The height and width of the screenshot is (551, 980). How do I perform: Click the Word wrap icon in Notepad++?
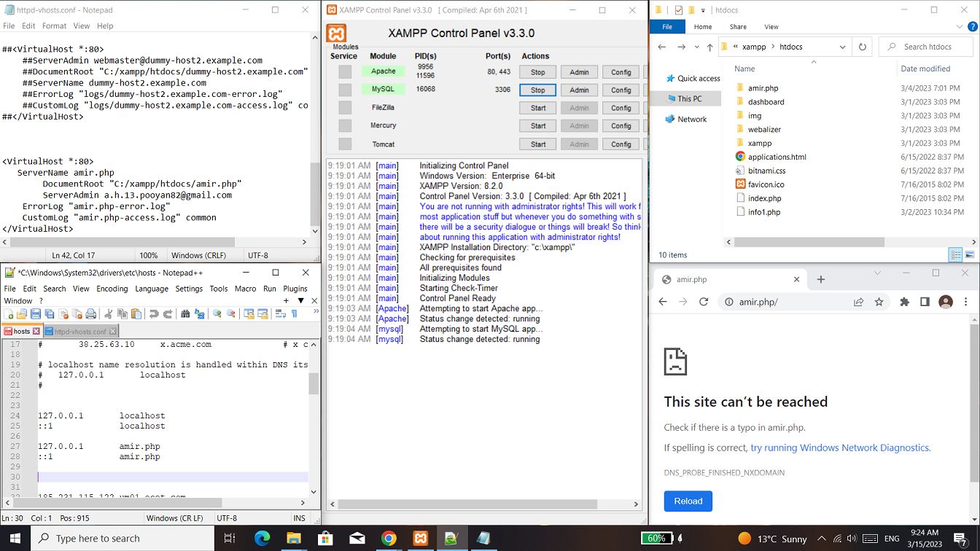(x=281, y=314)
